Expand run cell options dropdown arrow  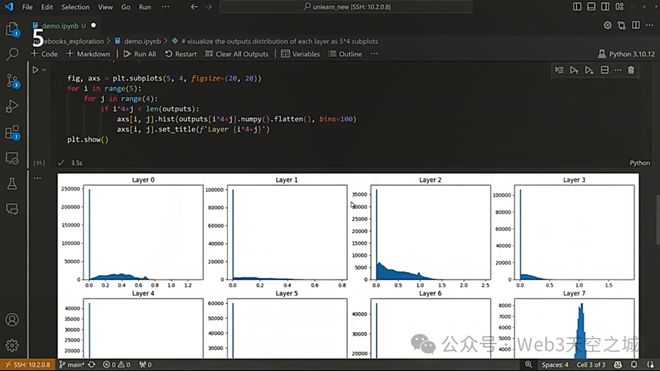[x=44, y=70]
